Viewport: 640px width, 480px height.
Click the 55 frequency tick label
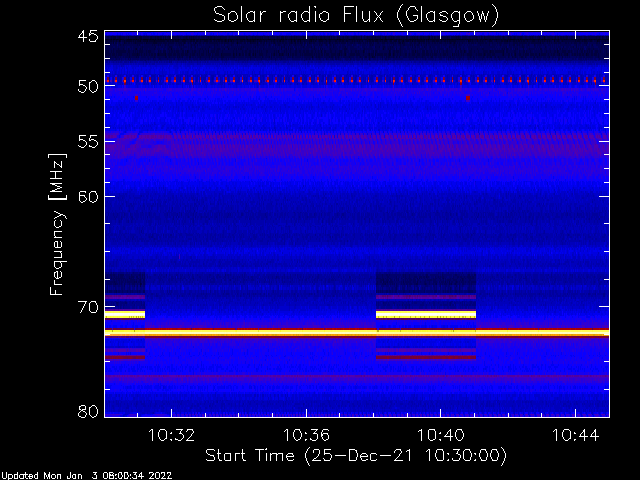(88, 142)
